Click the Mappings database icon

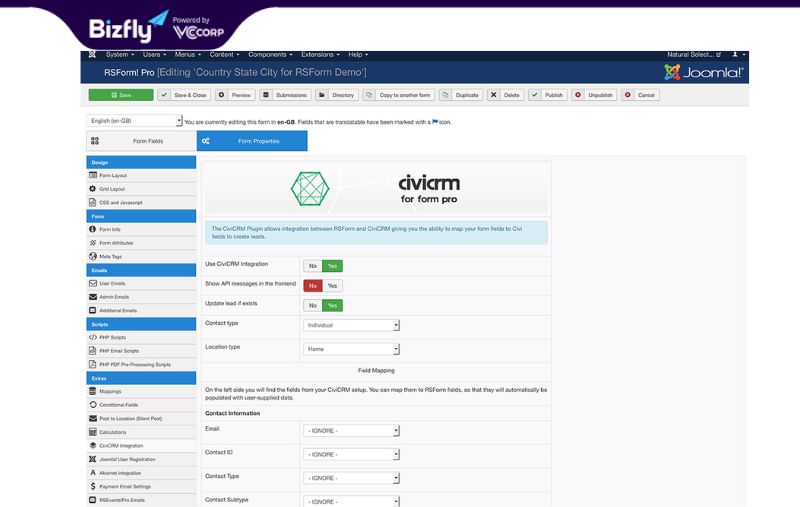click(x=93, y=391)
